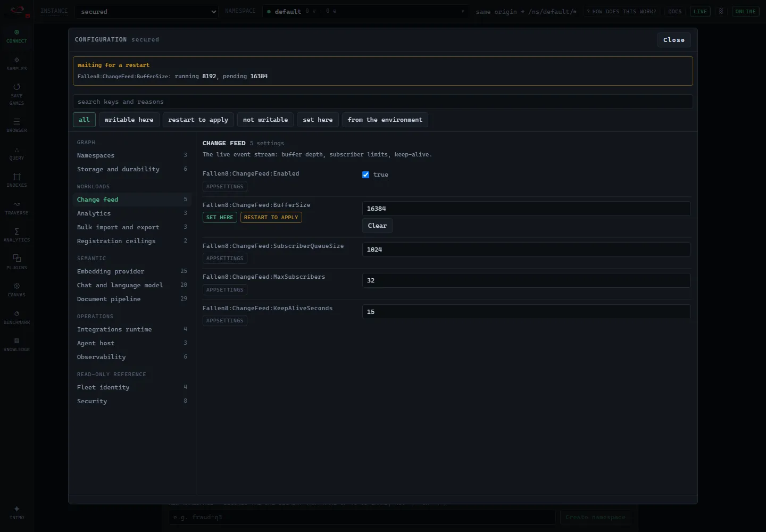Click APPSETTINGS badge under MaxSubscribers
Viewport: 766px width, 532px height.
click(x=225, y=290)
